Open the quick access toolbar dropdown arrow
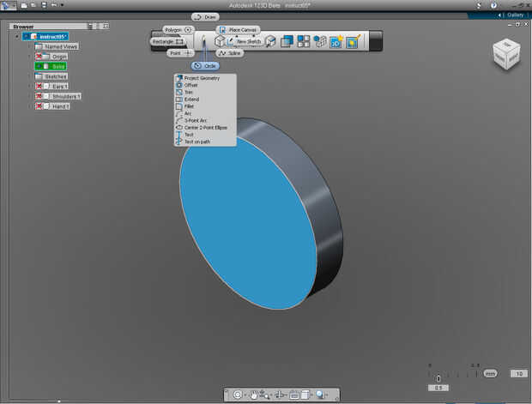532x404 pixels. coord(62,5)
